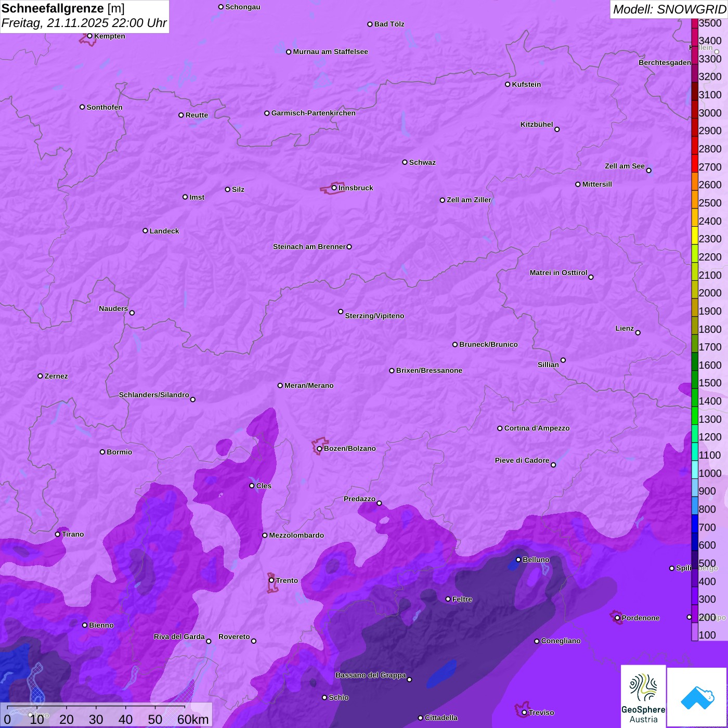
Task: Click the Schio location dot
Action: pyautogui.click(x=324, y=697)
